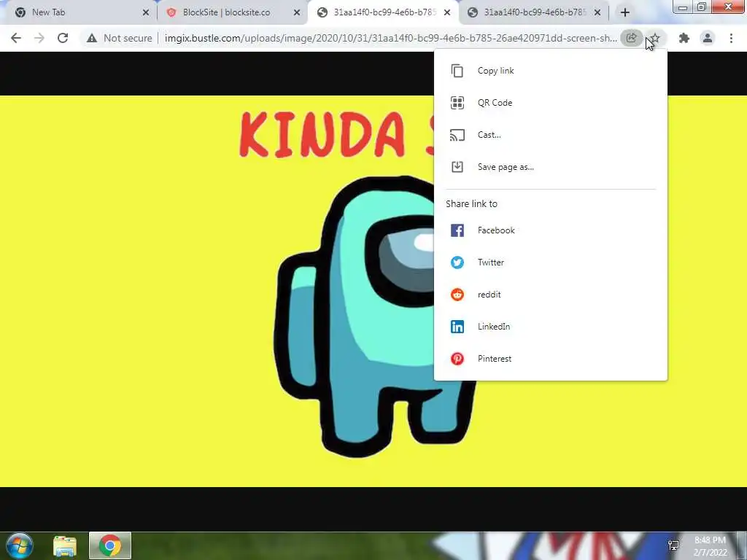Minimize the Chrome window

[683, 7]
